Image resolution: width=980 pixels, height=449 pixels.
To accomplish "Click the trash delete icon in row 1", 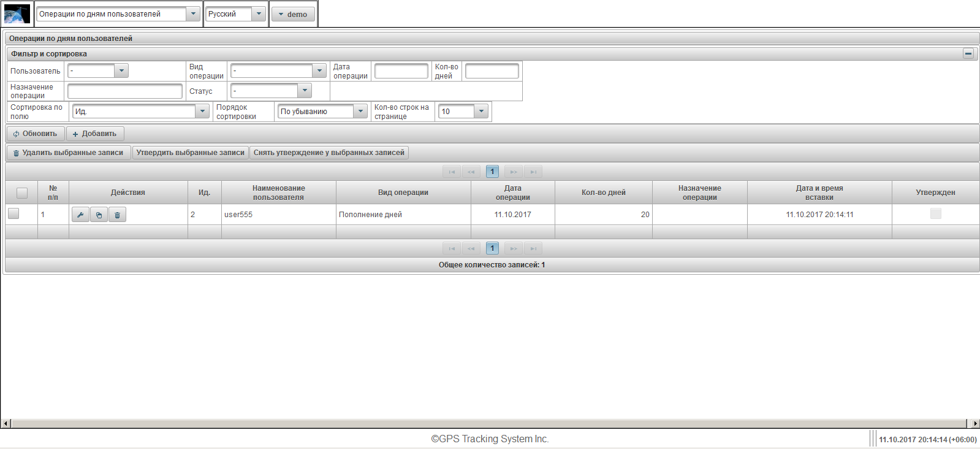I will pos(117,215).
